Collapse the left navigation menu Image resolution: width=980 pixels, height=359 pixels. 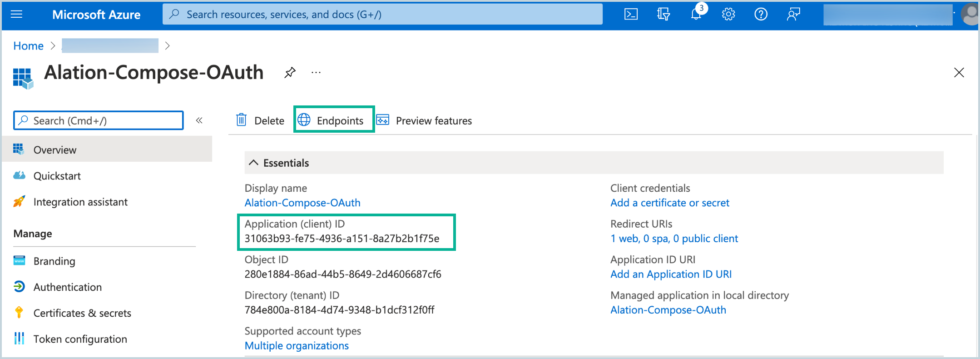tap(199, 120)
